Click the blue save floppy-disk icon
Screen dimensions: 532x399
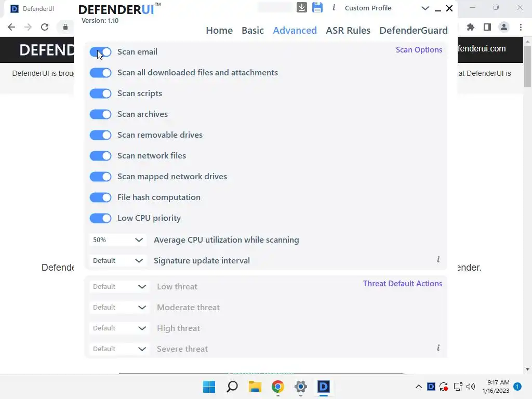tap(317, 7)
